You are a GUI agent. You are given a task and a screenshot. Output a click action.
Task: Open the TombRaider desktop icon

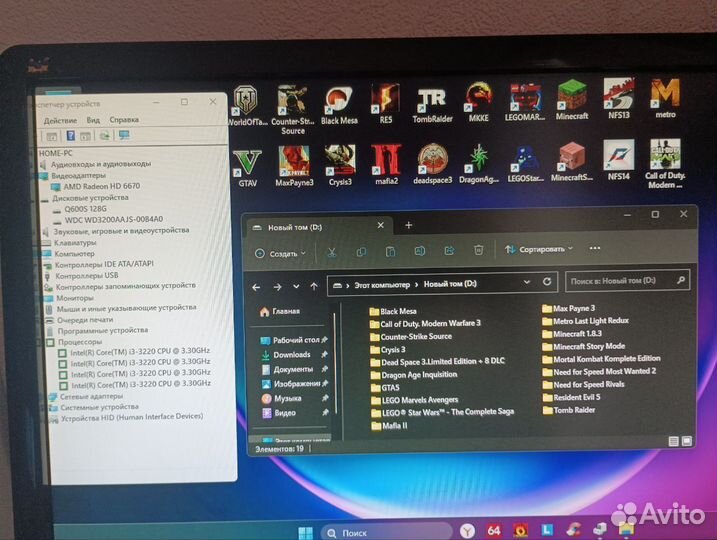(x=432, y=102)
